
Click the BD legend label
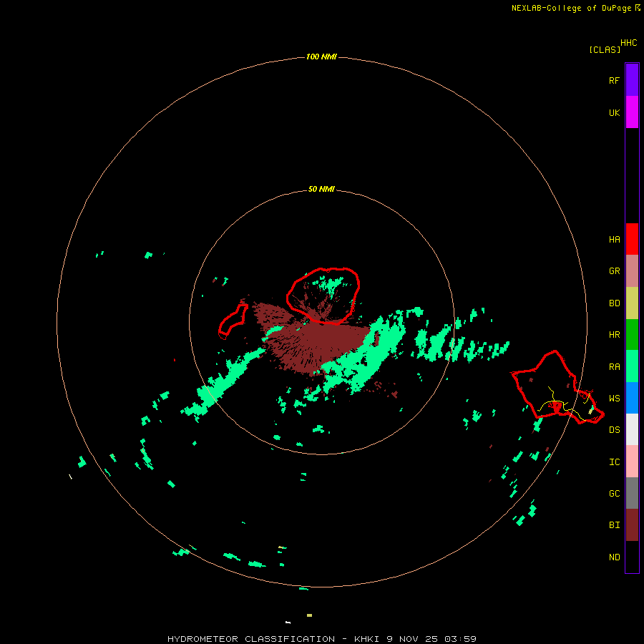pos(614,303)
